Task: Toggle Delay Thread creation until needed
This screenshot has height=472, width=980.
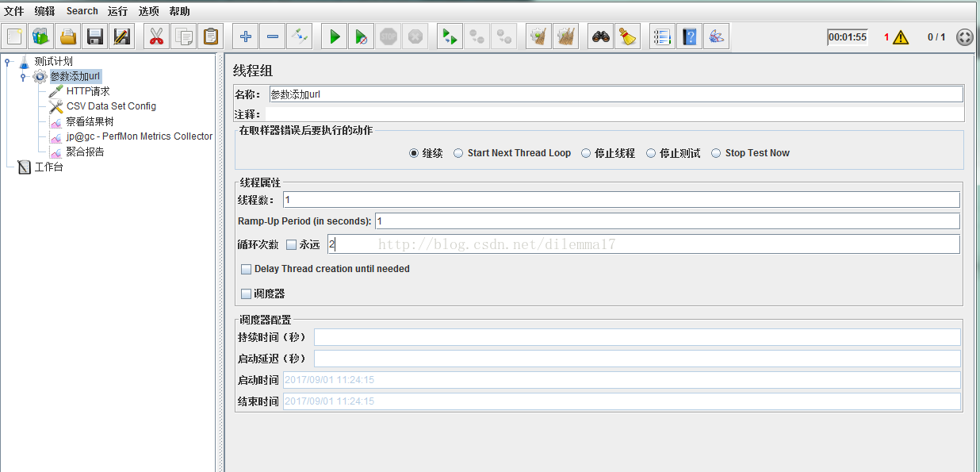Action: coord(246,269)
